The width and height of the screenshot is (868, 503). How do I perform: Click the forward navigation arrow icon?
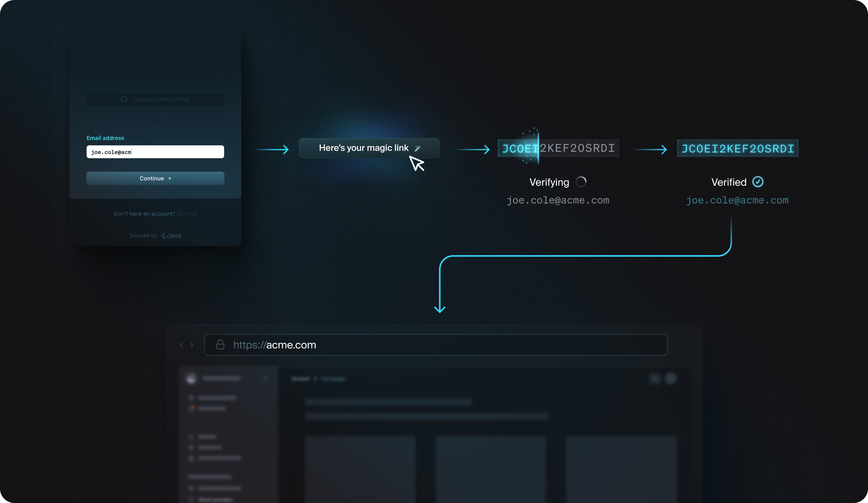click(192, 344)
